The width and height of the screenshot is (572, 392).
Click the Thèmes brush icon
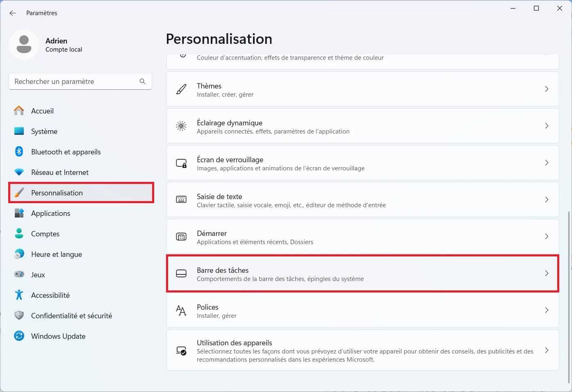(181, 89)
